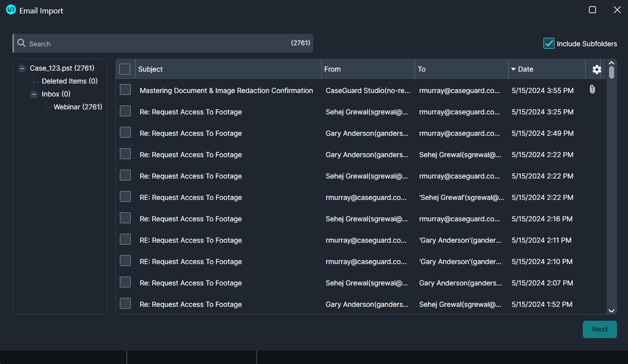Select Case_123.pst (2761) folder
This screenshot has height=364, width=628.
pos(62,68)
